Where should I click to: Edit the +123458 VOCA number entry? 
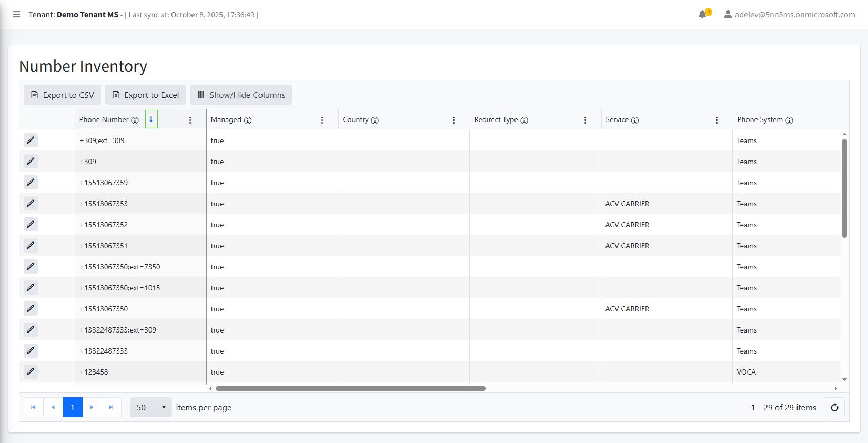coord(31,371)
